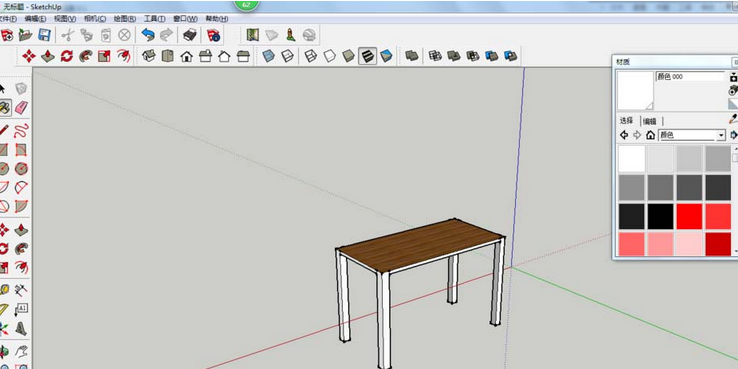Expand the materials details arrow button
This screenshot has height=369, width=738.
[733, 136]
